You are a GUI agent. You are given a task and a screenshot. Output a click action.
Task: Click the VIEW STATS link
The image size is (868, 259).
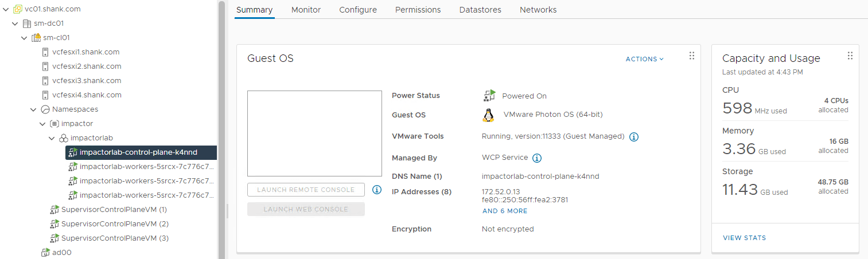pyautogui.click(x=744, y=238)
